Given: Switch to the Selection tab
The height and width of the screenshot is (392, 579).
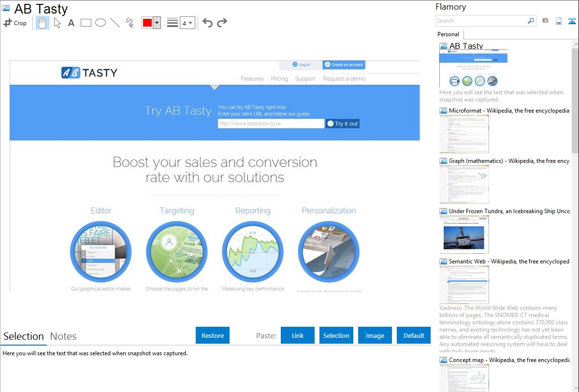Looking at the screenshot, I should [x=24, y=336].
